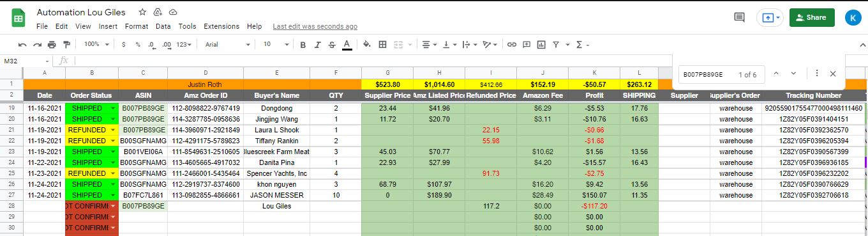
Task: Close the find bar
Action: 833,74
